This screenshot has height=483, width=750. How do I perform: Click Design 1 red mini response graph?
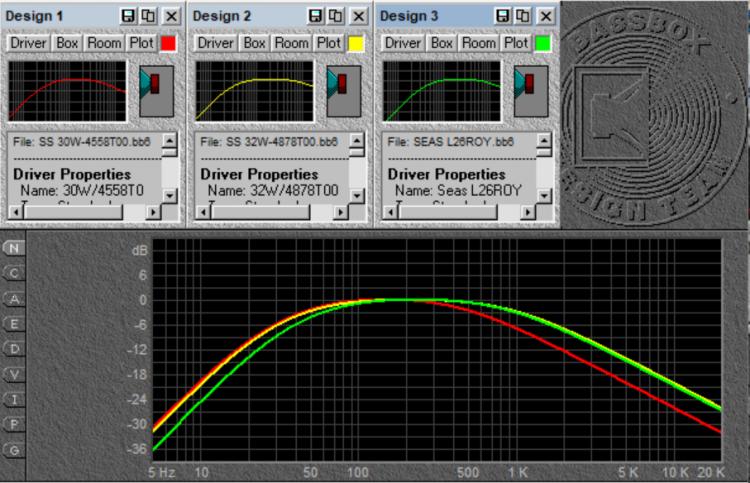tap(67, 91)
